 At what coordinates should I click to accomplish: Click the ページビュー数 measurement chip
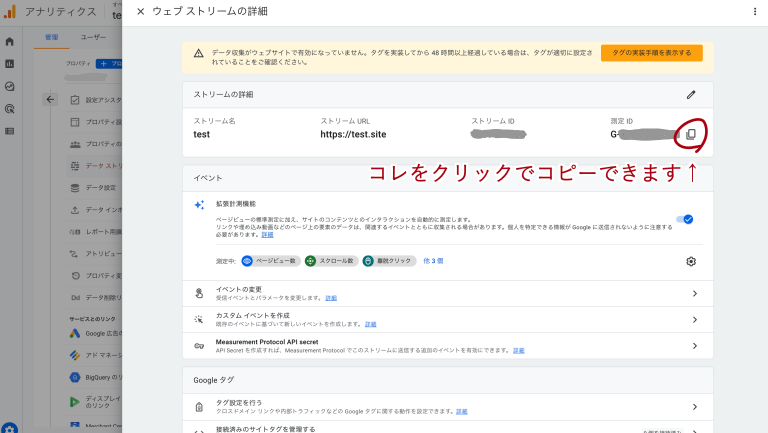pos(271,261)
